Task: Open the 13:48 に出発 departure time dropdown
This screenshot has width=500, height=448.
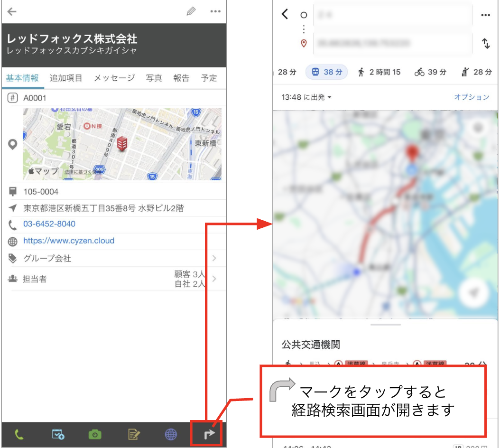Action: point(306,97)
